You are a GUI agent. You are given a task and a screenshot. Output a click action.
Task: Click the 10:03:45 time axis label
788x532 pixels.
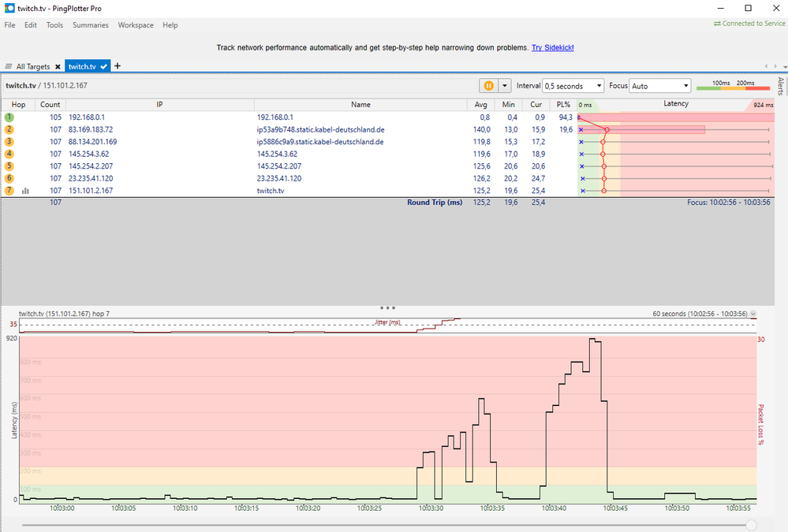pyautogui.click(x=615, y=508)
